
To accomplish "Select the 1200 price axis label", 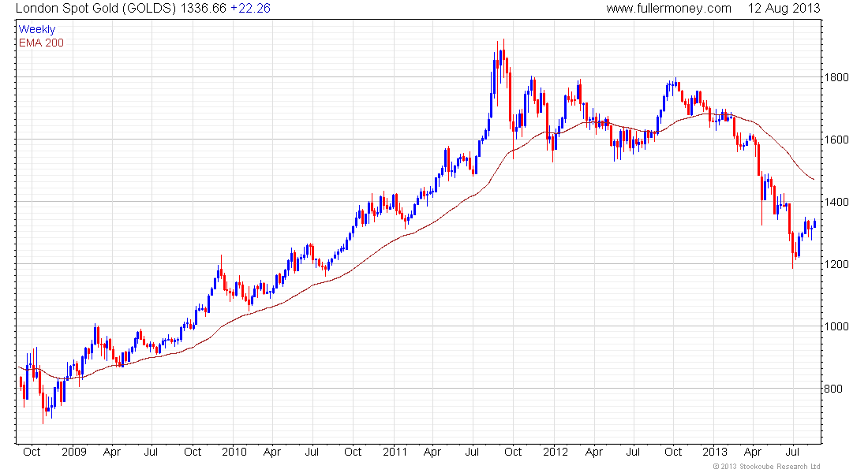I will [836, 264].
